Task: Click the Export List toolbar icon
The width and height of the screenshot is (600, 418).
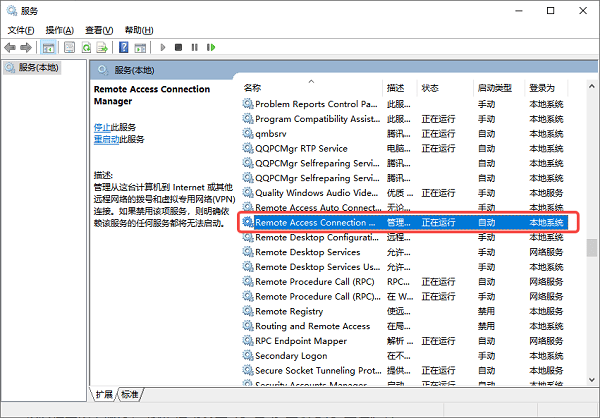Action: click(102, 47)
